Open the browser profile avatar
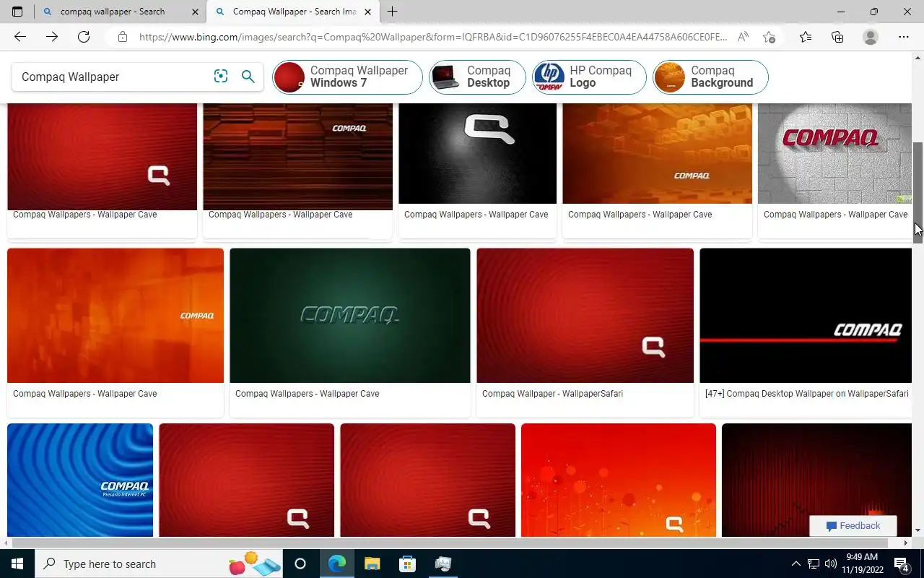This screenshot has height=578, width=924. [871, 37]
